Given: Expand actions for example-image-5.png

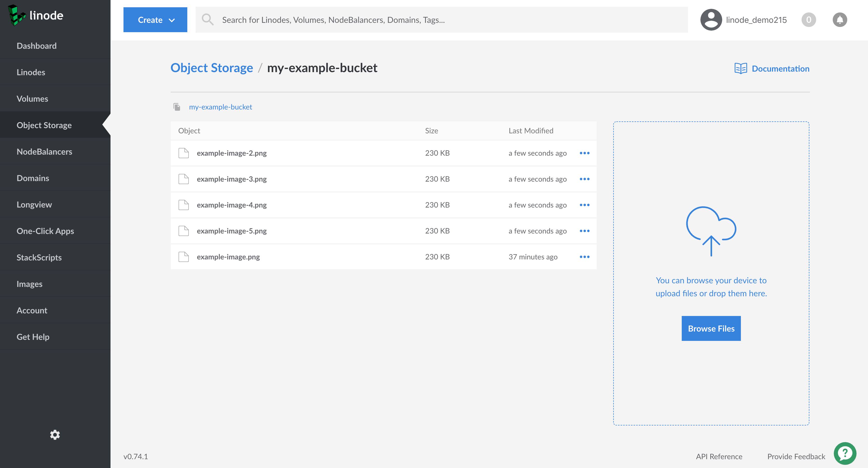Looking at the screenshot, I should click(585, 231).
